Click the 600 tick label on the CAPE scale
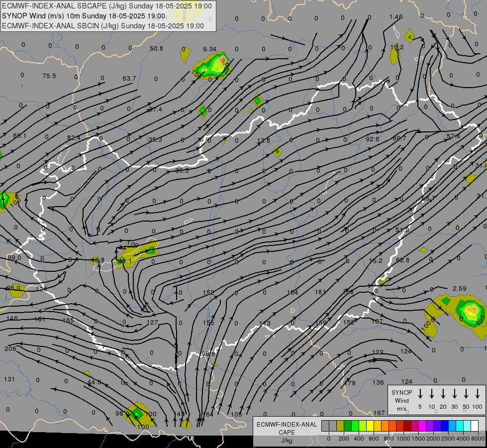Screen dimensions: 487x448 coord(374,439)
